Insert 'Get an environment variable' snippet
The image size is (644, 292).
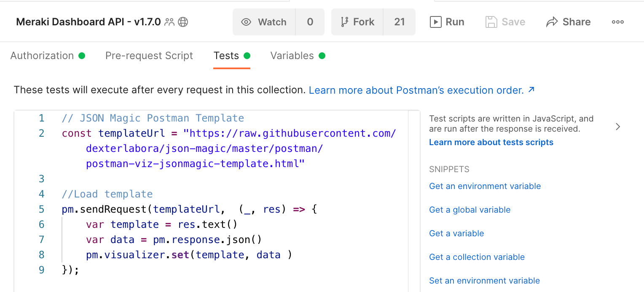point(485,186)
